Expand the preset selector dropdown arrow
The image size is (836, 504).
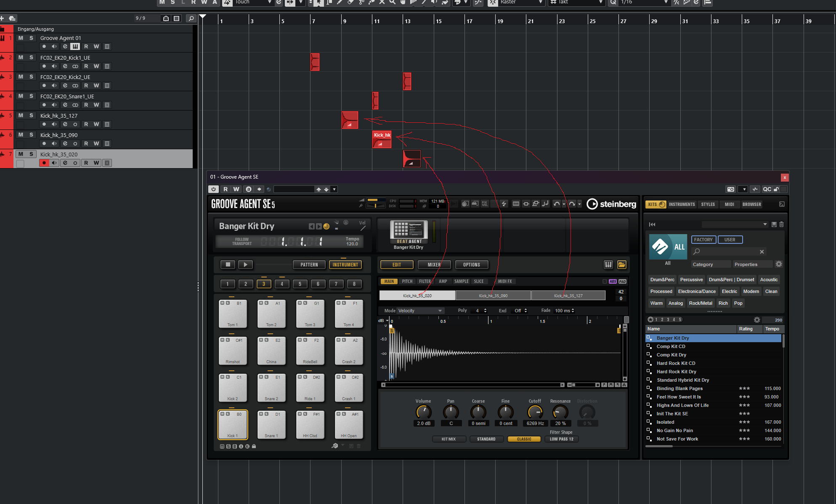[334, 189]
